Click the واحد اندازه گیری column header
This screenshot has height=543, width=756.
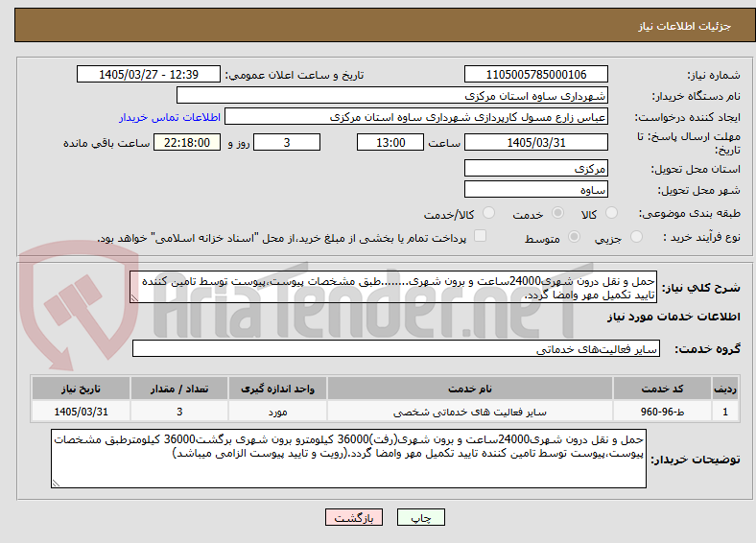(277, 389)
